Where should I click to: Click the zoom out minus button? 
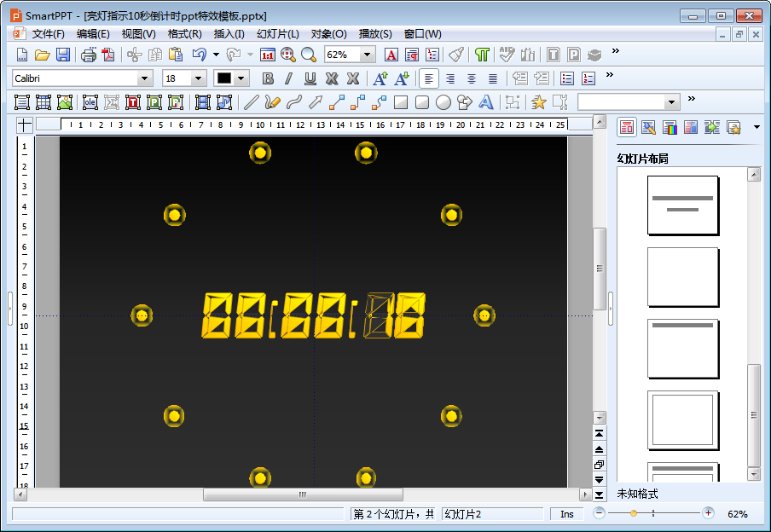[x=599, y=513]
